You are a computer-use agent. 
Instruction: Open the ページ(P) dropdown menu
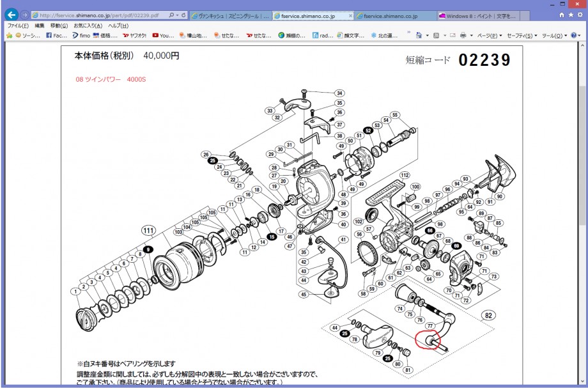pyautogui.click(x=489, y=36)
